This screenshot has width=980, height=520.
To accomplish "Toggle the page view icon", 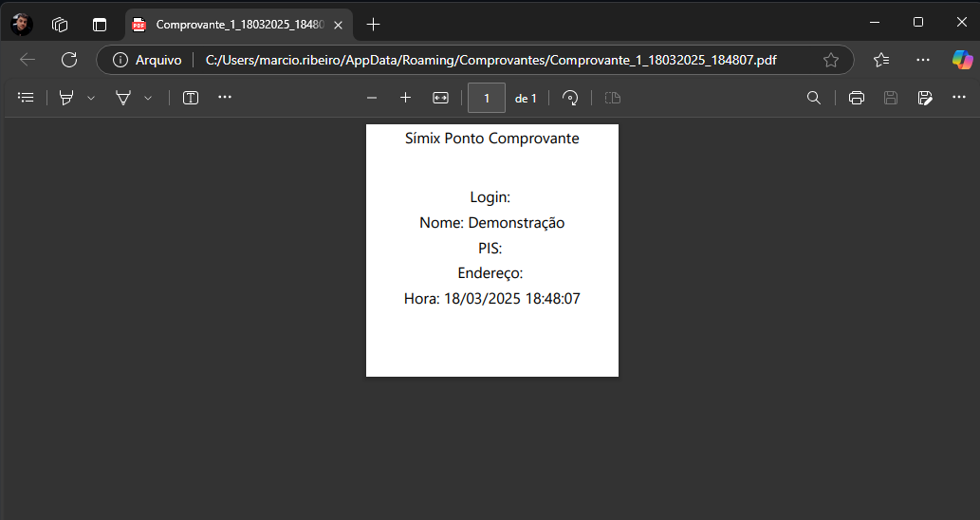I will tap(613, 98).
